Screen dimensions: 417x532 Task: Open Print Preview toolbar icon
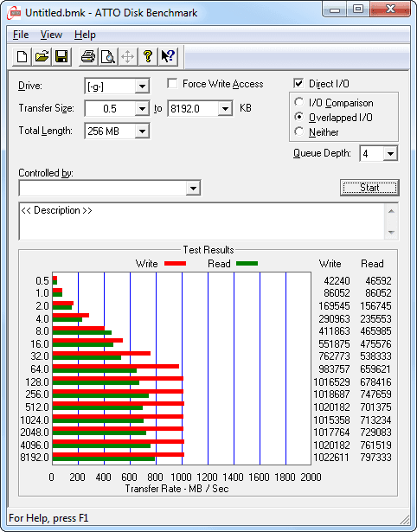[108, 56]
